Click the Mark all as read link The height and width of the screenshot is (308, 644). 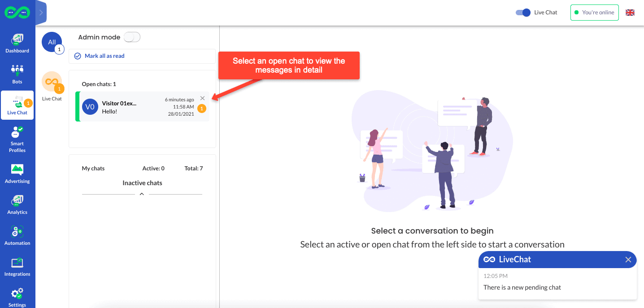(104, 56)
